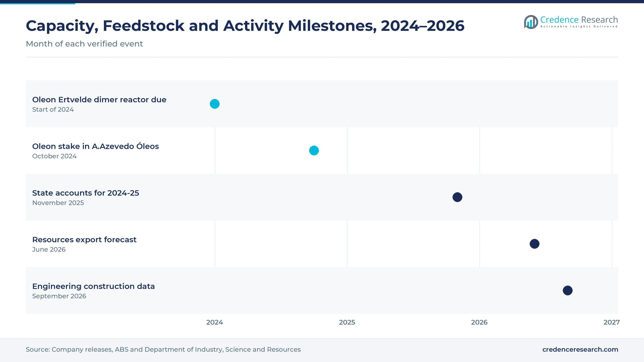The image size is (644, 362).
Task: Click the subtitle 'Month of each verified event'
Action: coord(84,44)
